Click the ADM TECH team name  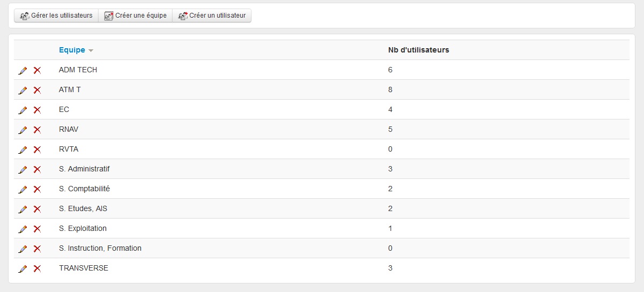(78, 70)
